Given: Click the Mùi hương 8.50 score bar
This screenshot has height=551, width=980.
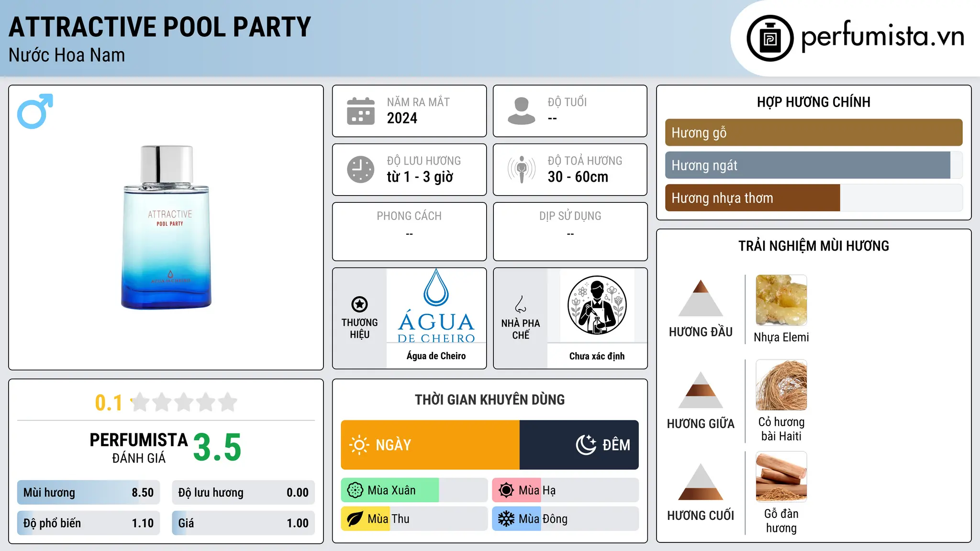Looking at the screenshot, I should tap(89, 493).
